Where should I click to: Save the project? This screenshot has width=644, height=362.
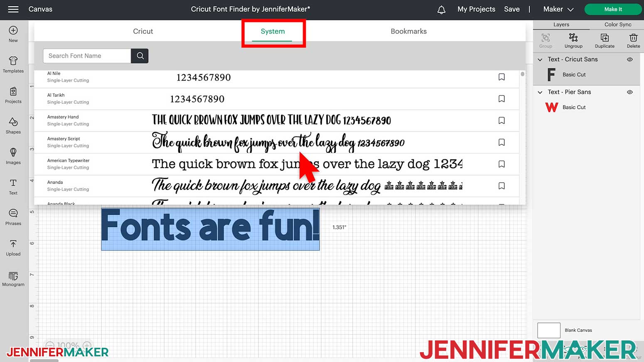click(x=511, y=9)
